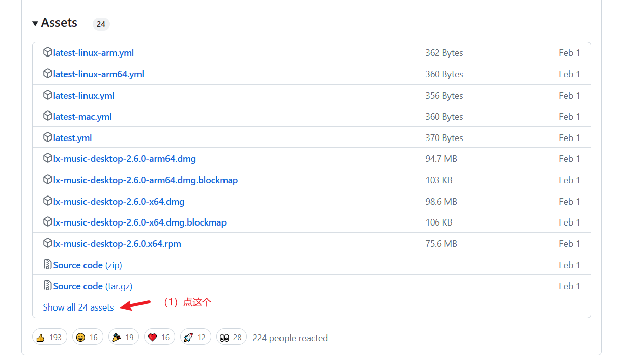Click package icon beside lx-music-desktop-2.6.0.x64.rpm
The height and width of the screenshot is (364, 617).
pyautogui.click(x=48, y=243)
